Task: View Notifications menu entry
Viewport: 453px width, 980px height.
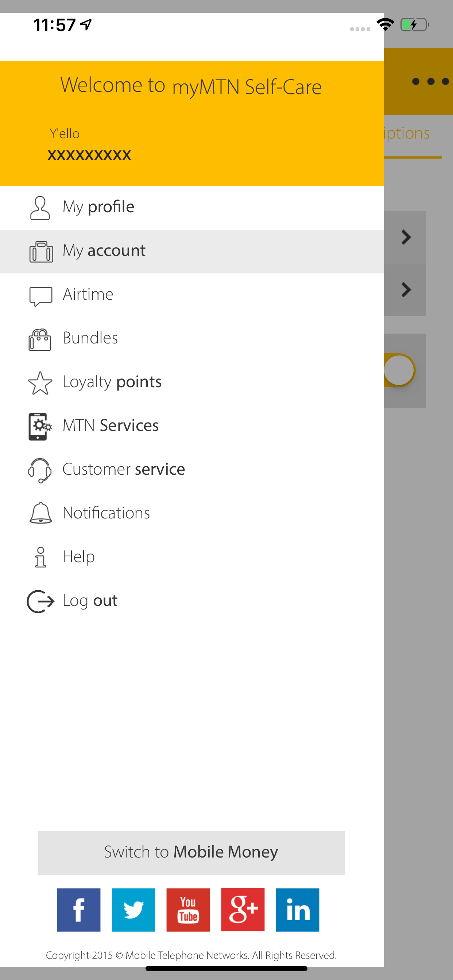Action: tap(192, 514)
